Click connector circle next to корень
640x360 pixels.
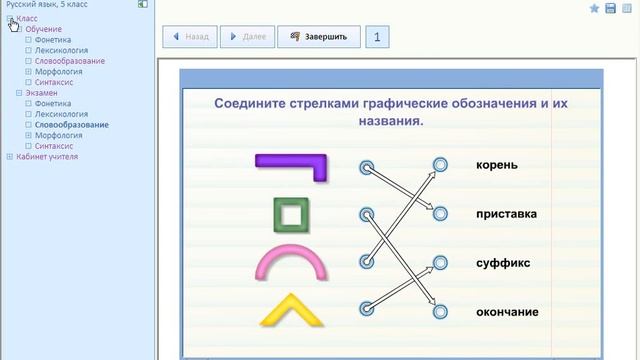(440, 164)
